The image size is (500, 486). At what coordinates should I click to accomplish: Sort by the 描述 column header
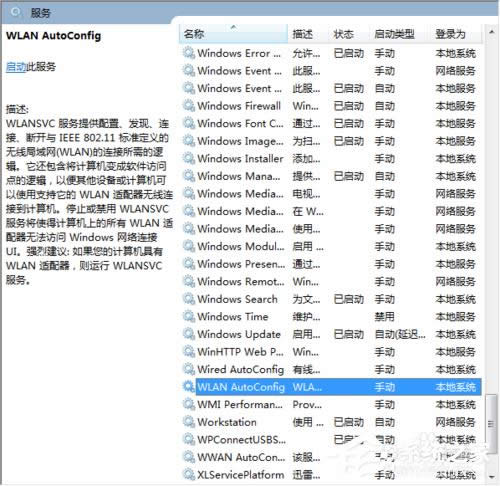click(x=308, y=34)
